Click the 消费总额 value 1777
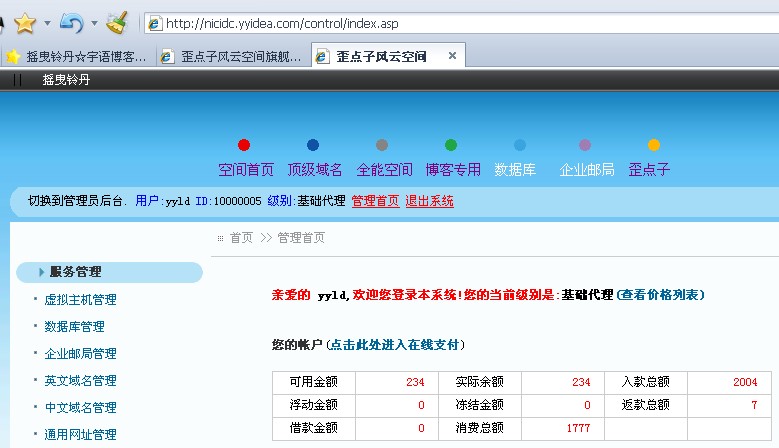The height and width of the screenshot is (448, 779). pyautogui.click(x=578, y=428)
